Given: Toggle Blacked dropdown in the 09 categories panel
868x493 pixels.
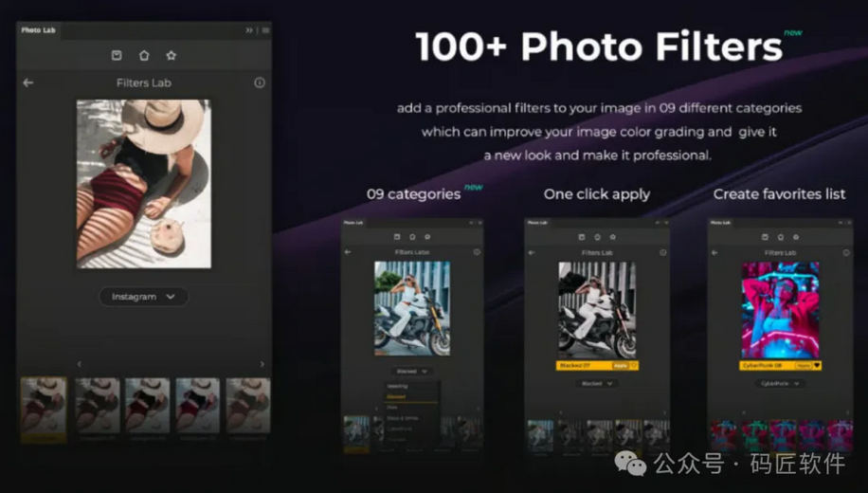Looking at the screenshot, I should [x=412, y=371].
